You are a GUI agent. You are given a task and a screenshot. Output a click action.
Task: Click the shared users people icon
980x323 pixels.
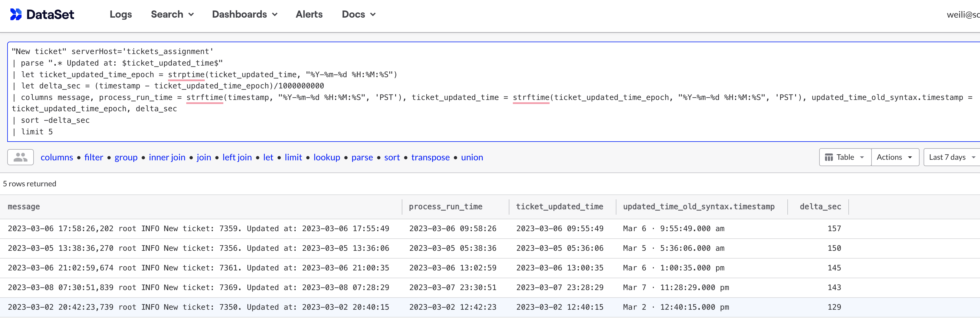click(x=21, y=157)
